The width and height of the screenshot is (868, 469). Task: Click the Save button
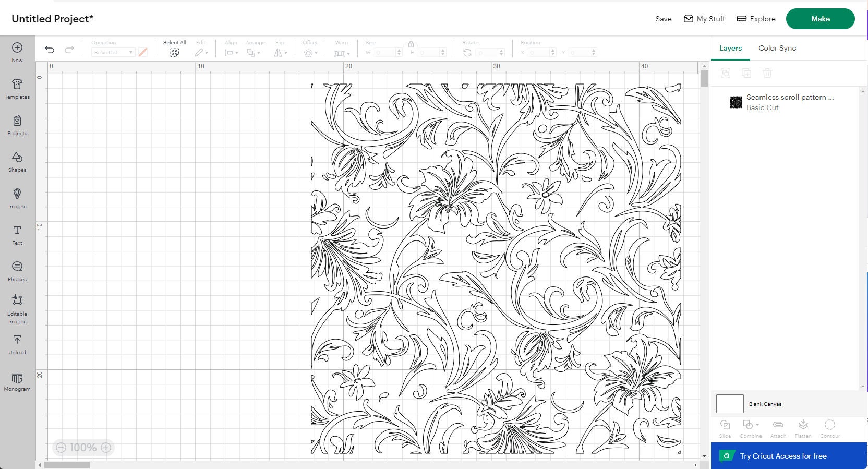[x=664, y=19]
